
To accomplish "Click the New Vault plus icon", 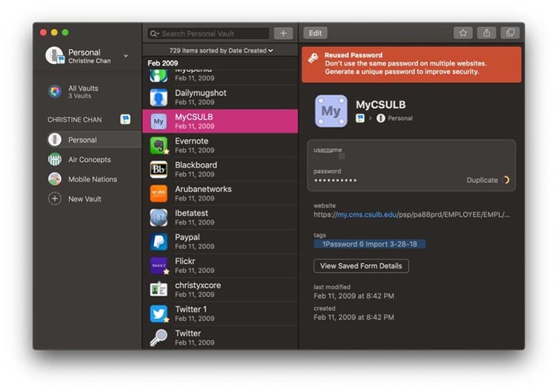I will (55, 199).
